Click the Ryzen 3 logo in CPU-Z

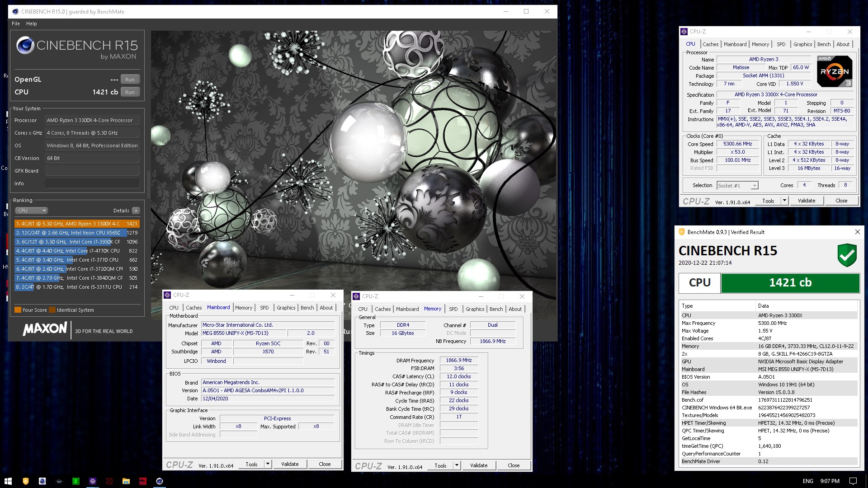click(835, 71)
